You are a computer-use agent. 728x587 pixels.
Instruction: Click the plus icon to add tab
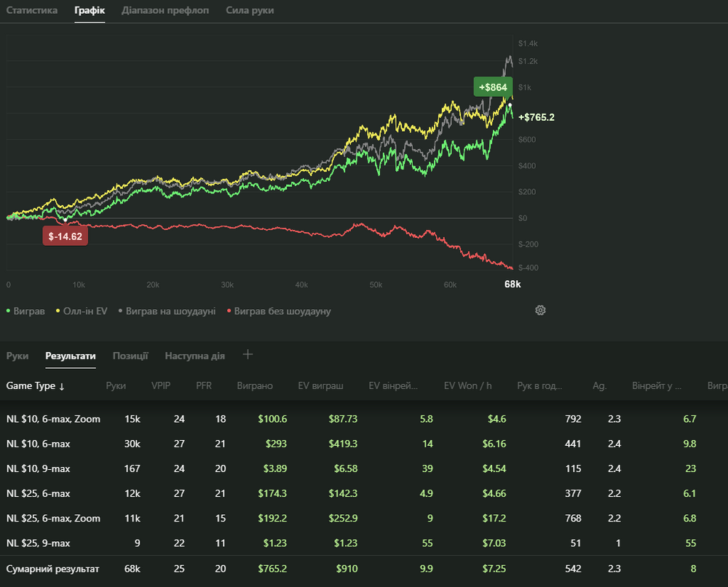click(248, 355)
